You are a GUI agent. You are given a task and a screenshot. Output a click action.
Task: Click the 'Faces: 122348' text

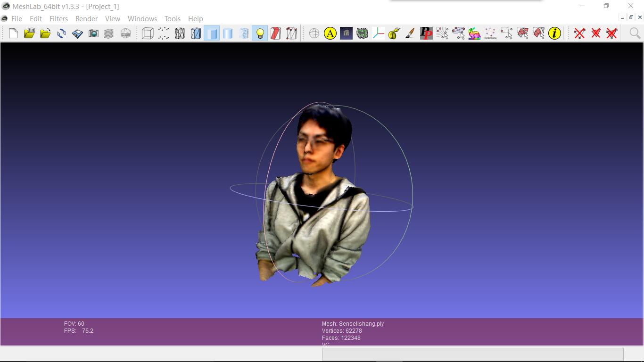click(x=341, y=338)
